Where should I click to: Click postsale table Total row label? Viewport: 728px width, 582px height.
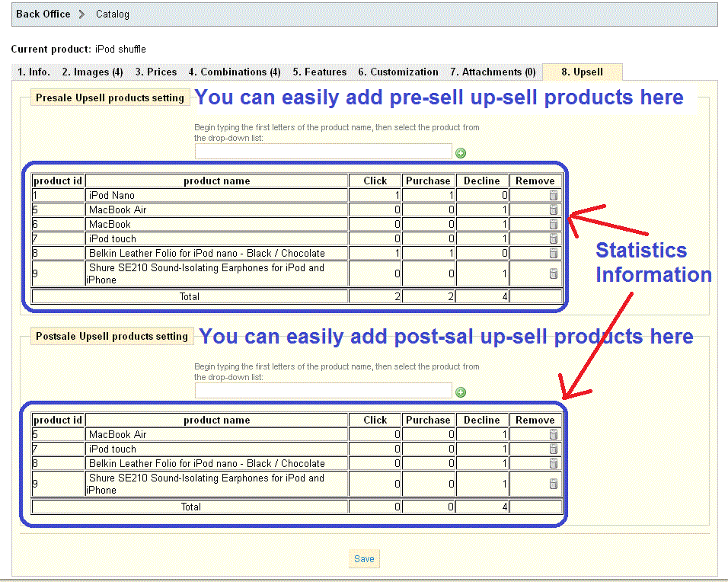click(x=190, y=507)
